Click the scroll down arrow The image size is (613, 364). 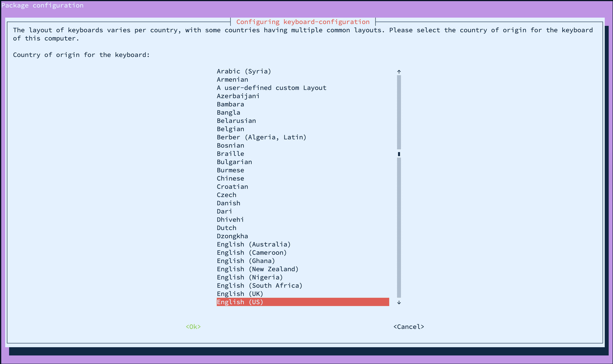pyautogui.click(x=399, y=302)
